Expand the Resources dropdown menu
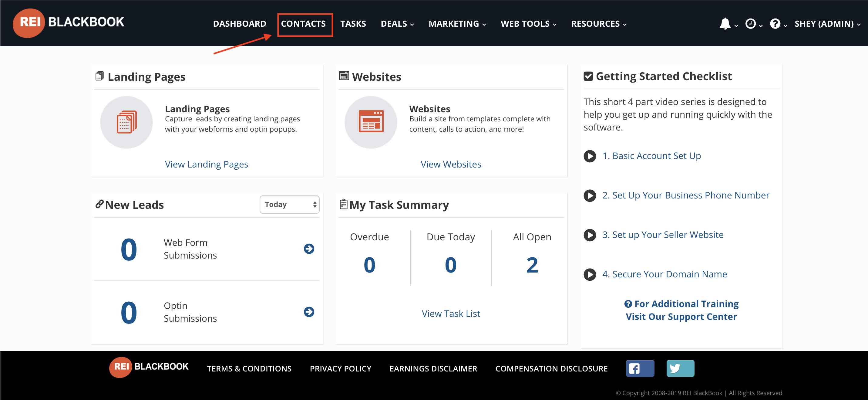Image resolution: width=868 pixels, height=400 pixels. tap(598, 24)
